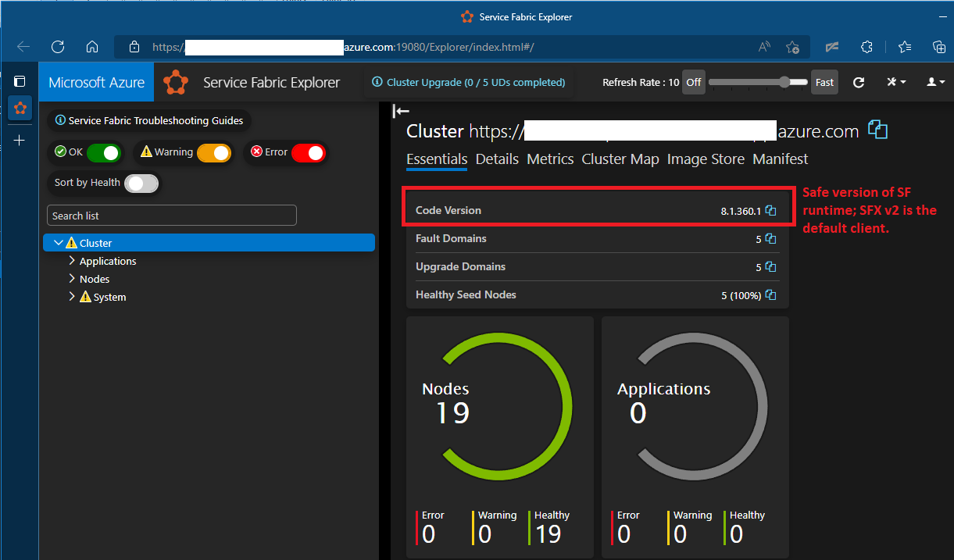Disable the Error health filter
The height and width of the screenshot is (560, 954).
pyautogui.click(x=308, y=152)
